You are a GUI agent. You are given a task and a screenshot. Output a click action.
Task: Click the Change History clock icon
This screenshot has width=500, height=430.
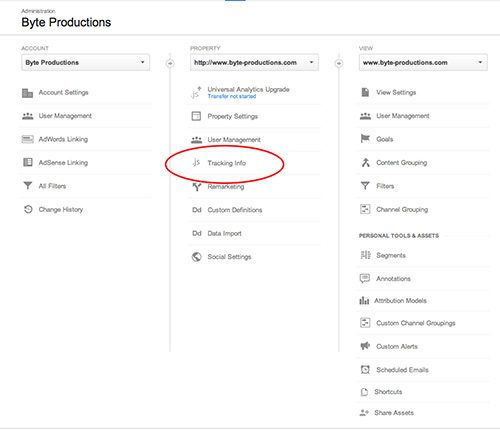point(28,209)
